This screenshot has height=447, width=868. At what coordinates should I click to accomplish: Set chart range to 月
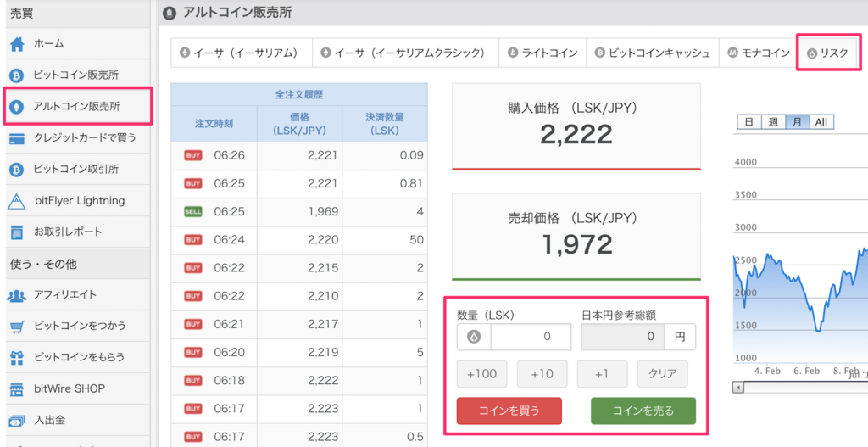click(797, 122)
